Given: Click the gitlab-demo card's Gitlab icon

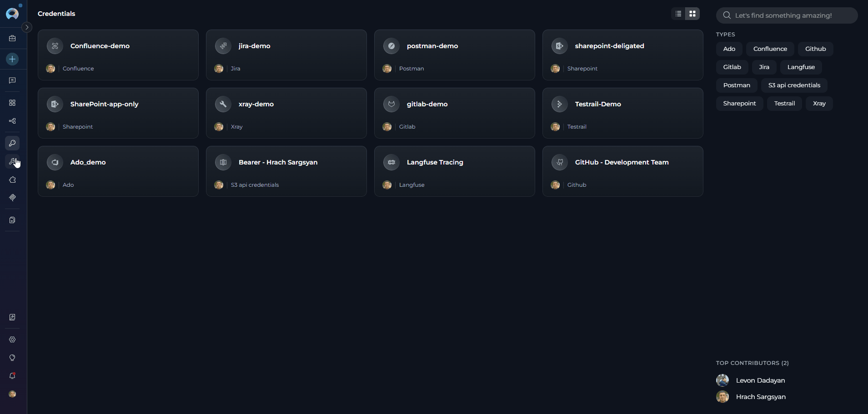Looking at the screenshot, I should coord(391,104).
